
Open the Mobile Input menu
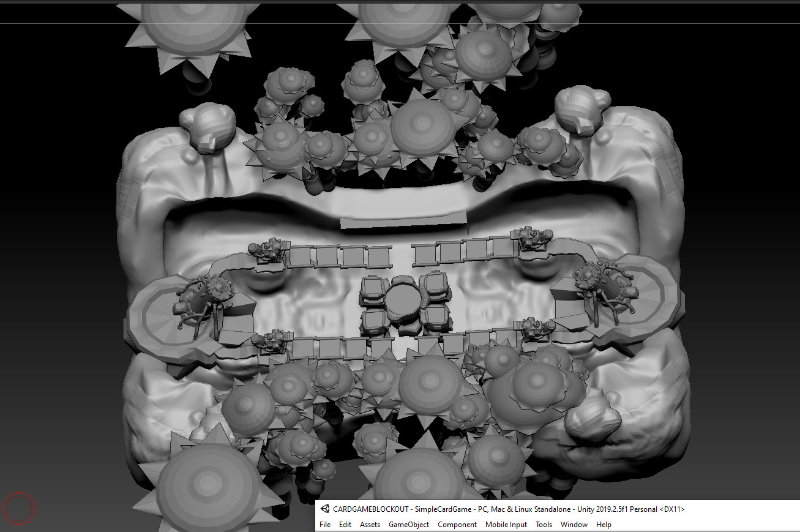(506, 525)
